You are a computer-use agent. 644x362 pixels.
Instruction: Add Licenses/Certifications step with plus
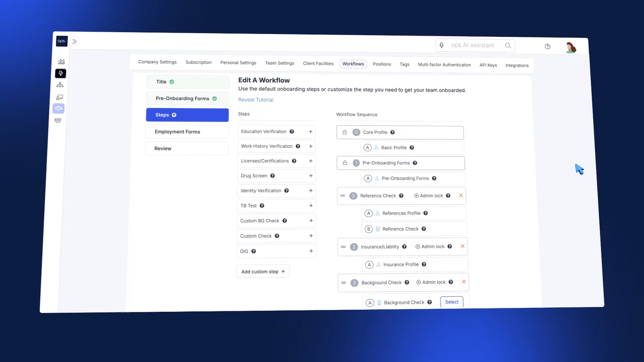point(310,161)
